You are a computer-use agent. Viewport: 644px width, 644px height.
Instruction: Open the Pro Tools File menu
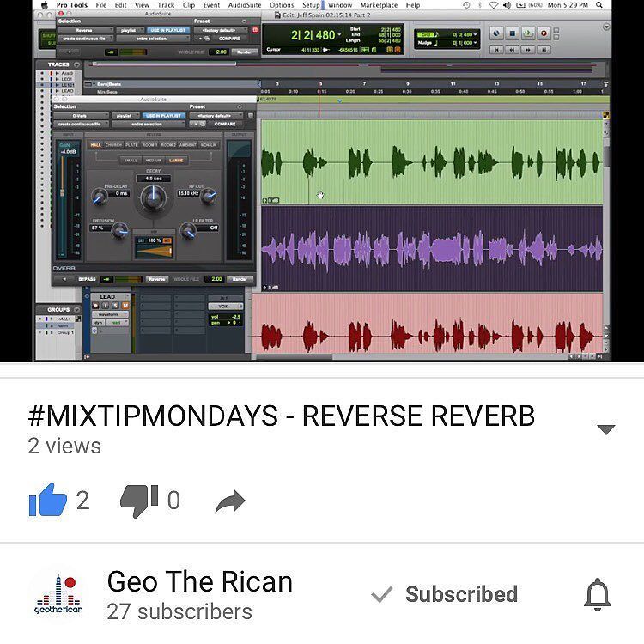click(x=101, y=5)
